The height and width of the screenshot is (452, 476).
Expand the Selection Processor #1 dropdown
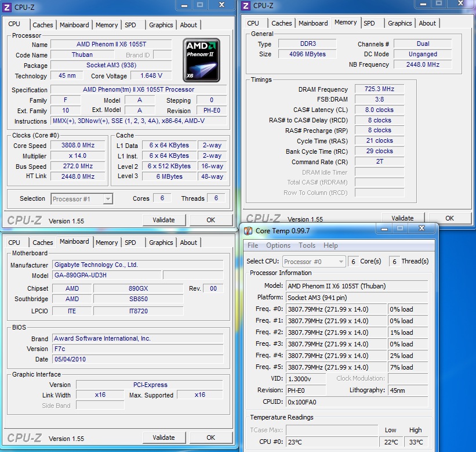[x=107, y=199]
